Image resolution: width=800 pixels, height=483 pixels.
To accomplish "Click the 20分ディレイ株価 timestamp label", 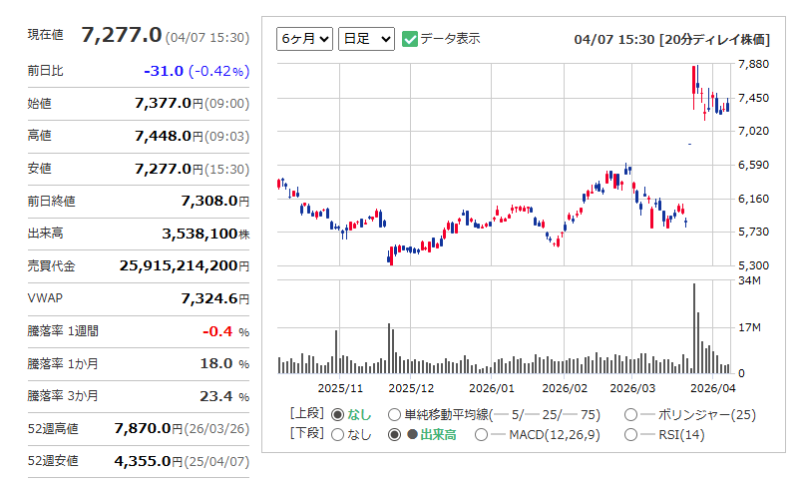I will [672, 40].
